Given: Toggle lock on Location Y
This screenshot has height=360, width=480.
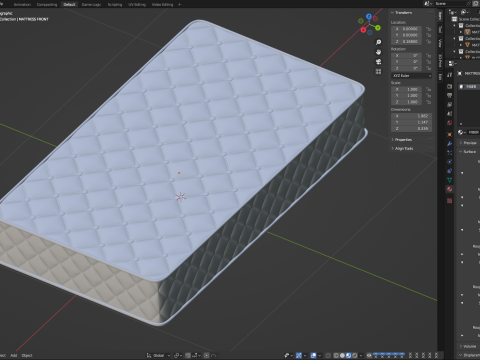Looking at the screenshot, I should (428, 35).
